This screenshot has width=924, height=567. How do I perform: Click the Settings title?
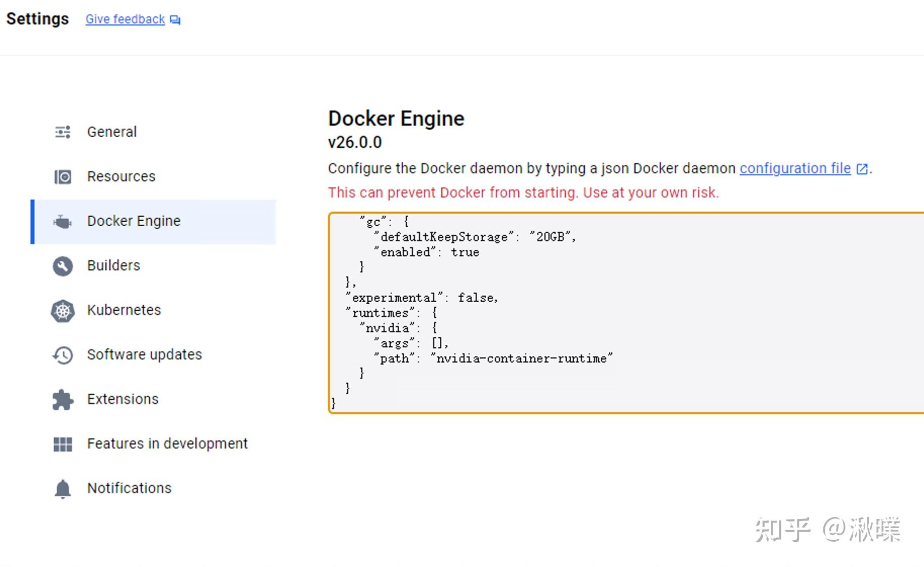click(x=37, y=19)
